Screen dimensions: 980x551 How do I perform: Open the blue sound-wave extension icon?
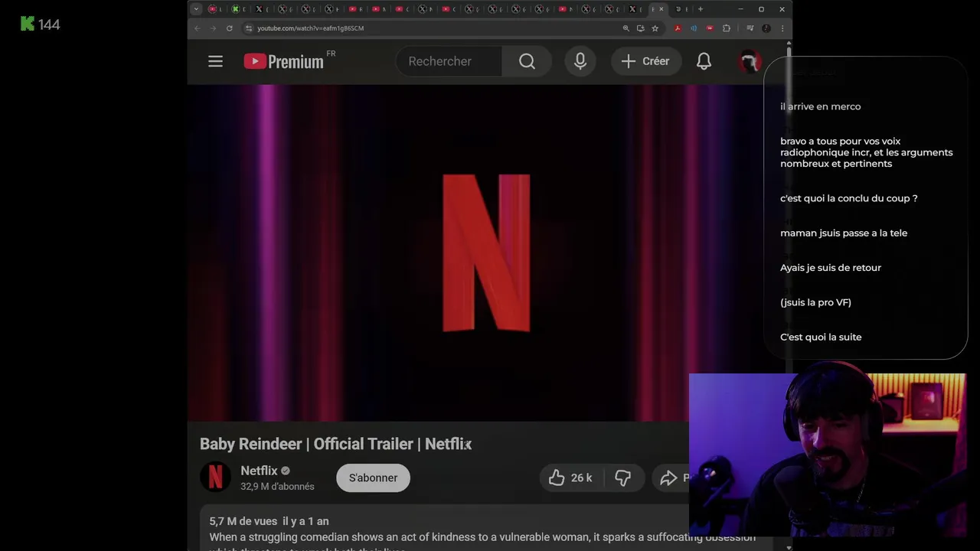[694, 28]
